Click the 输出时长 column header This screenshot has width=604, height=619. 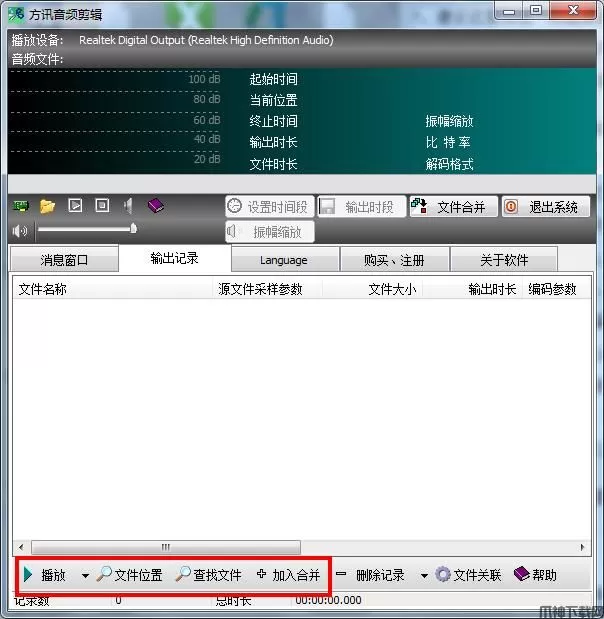[x=473, y=289]
